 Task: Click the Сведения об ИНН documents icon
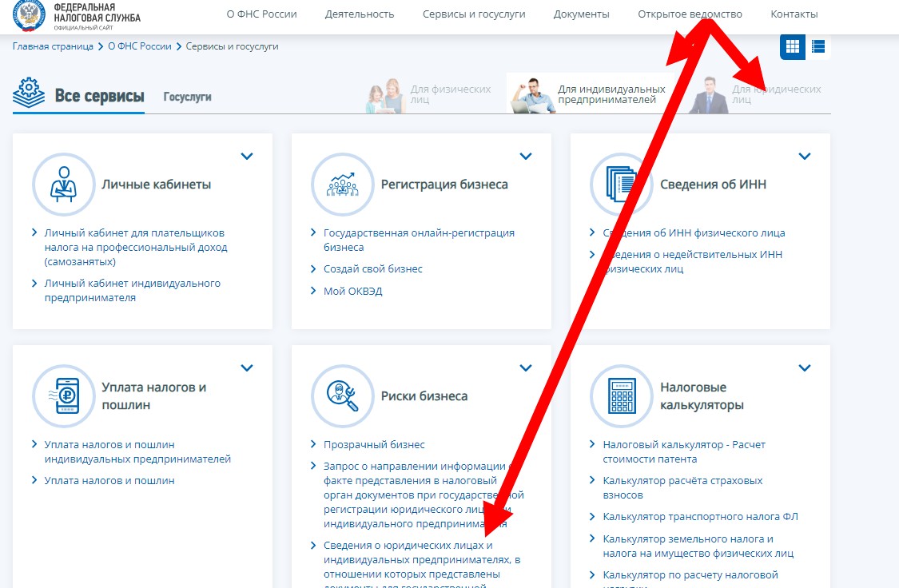pyautogui.click(x=621, y=185)
